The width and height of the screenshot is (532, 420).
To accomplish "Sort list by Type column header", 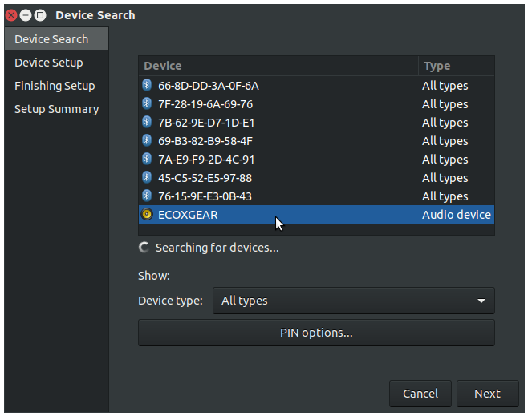I will (457, 66).
